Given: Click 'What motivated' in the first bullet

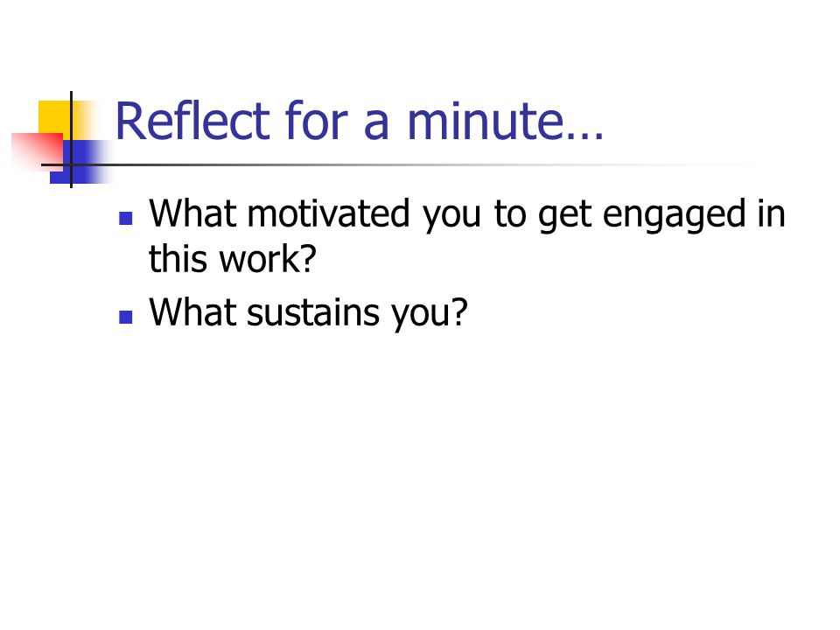Looking at the screenshot, I should coord(280,213).
